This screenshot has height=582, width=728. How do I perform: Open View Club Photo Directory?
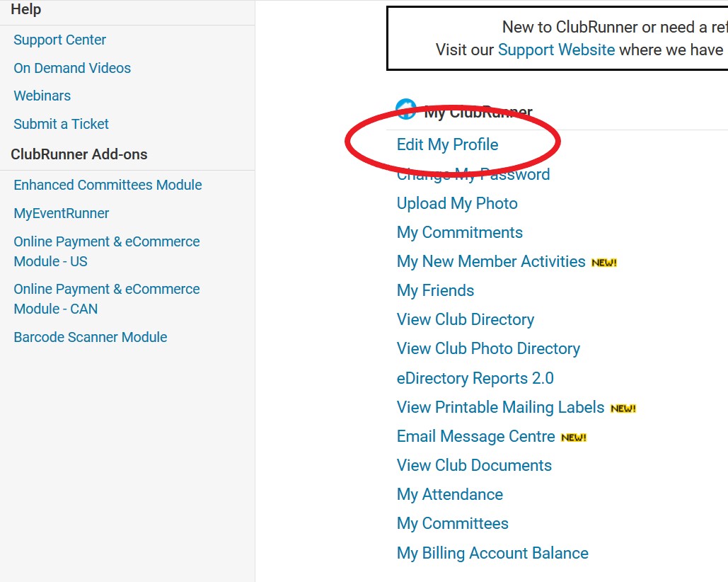488,348
